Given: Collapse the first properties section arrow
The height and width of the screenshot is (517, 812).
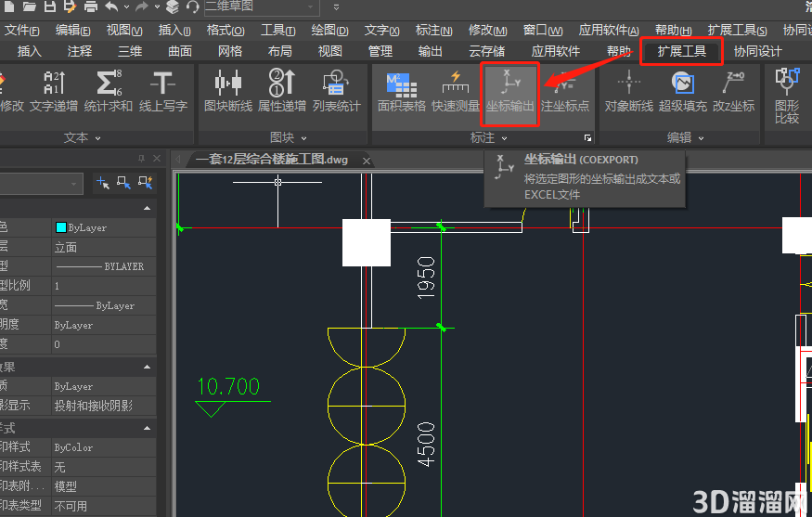Looking at the screenshot, I should [x=147, y=208].
